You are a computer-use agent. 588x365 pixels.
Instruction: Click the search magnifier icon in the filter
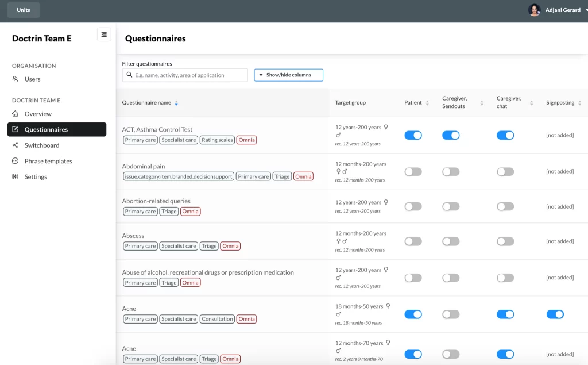(129, 75)
